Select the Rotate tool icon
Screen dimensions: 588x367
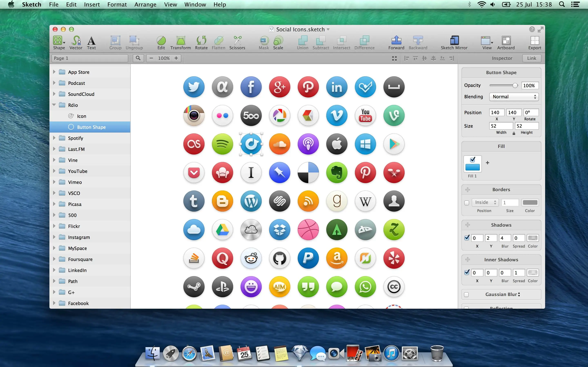tap(201, 43)
